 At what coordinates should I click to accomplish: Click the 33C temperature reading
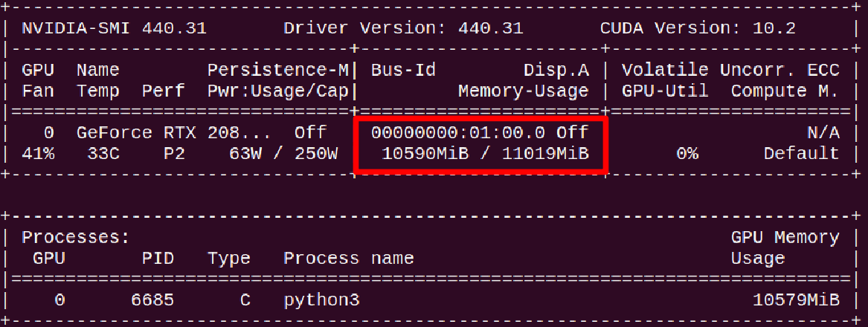98,154
